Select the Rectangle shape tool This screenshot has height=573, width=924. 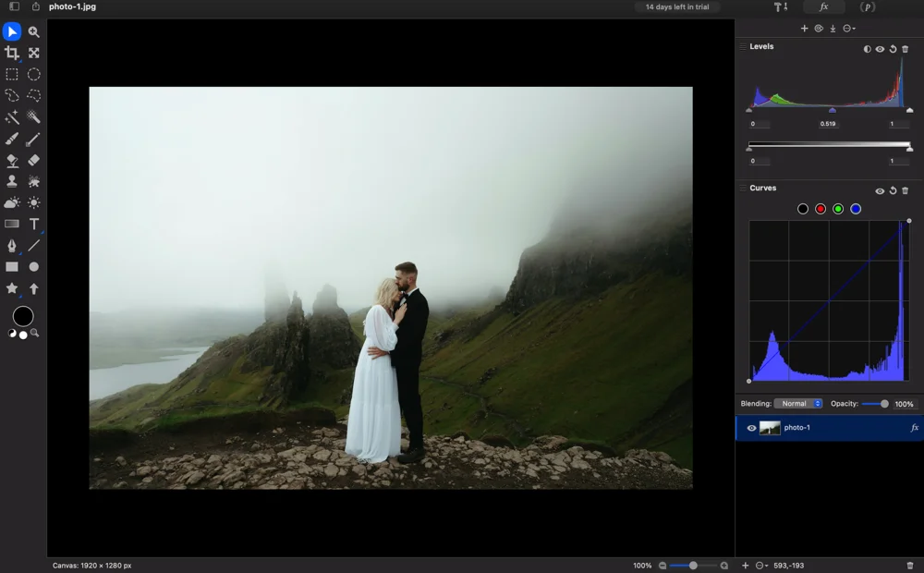(x=12, y=267)
